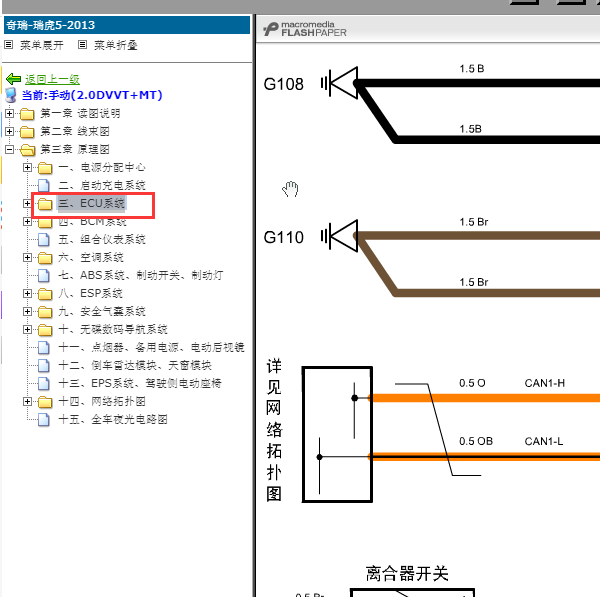Viewport: 600px width, 597px height.
Task: Click page icon of 十二、倒车雷达模块 row
Action: [x=44, y=365]
